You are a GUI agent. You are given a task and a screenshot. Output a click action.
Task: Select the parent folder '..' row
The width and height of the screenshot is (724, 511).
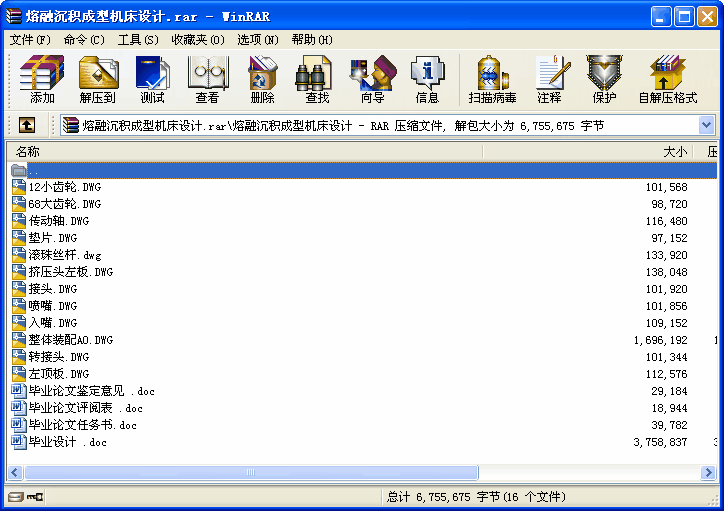pyautogui.click(x=362, y=170)
